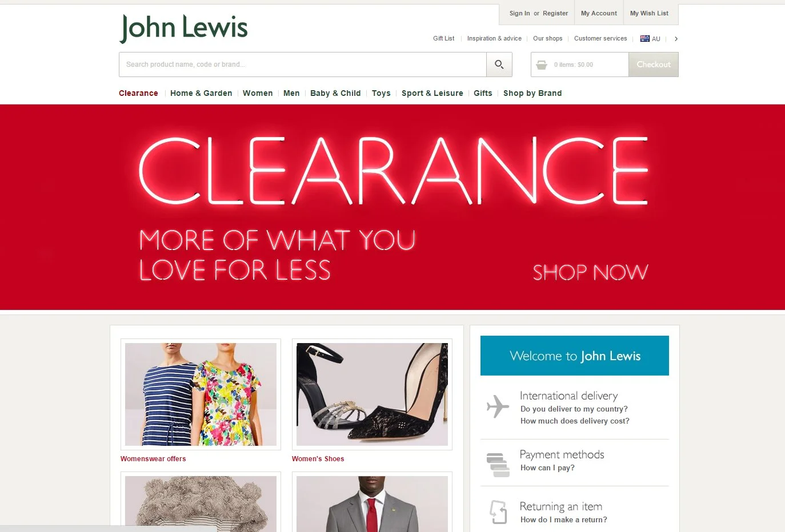Click the Returning an item icon
The width and height of the screenshot is (785, 532).
click(498, 511)
